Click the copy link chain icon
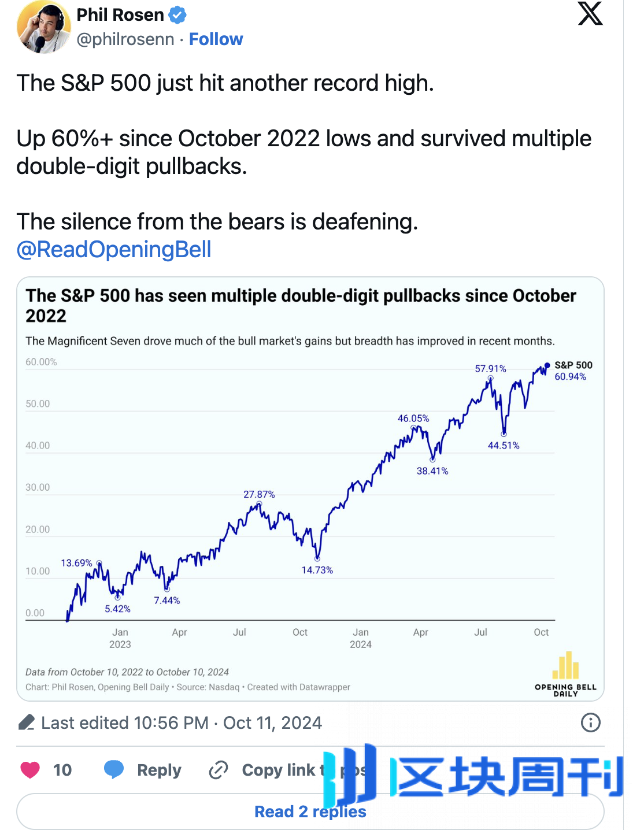The width and height of the screenshot is (644, 830). coord(219,770)
